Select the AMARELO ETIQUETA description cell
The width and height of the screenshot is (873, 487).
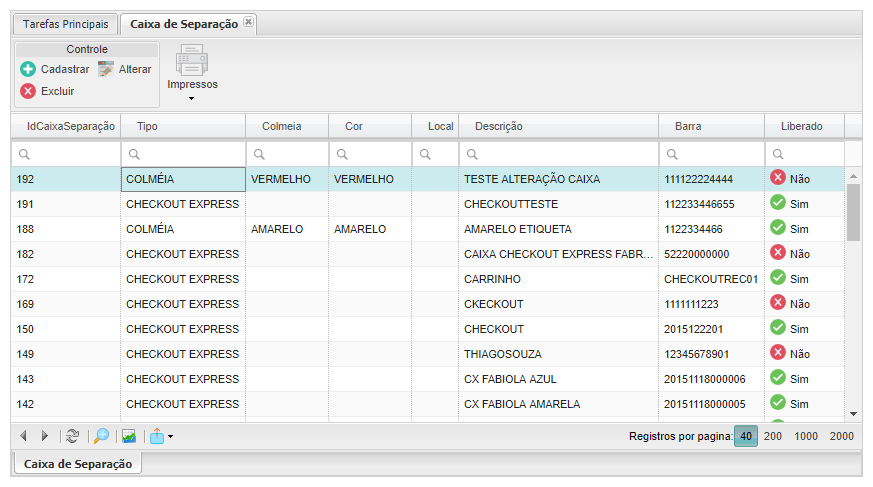558,229
